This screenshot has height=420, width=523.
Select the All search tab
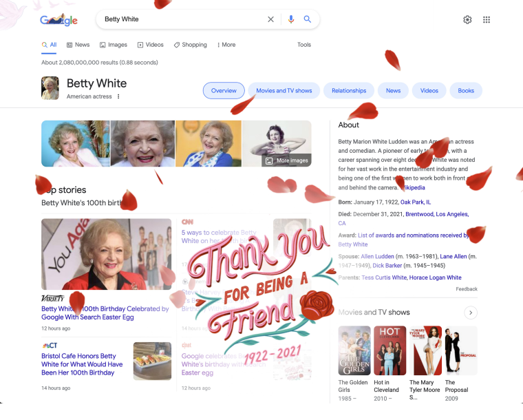coord(49,45)
